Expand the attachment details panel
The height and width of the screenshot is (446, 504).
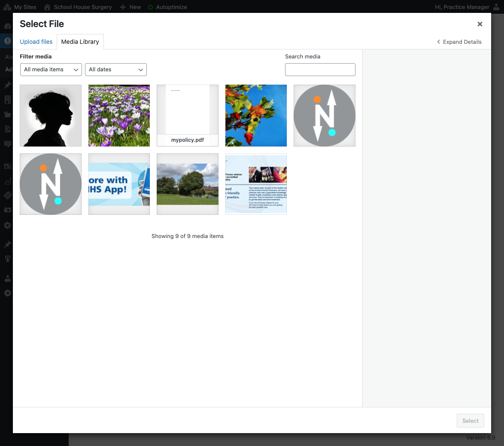(459, 42)
